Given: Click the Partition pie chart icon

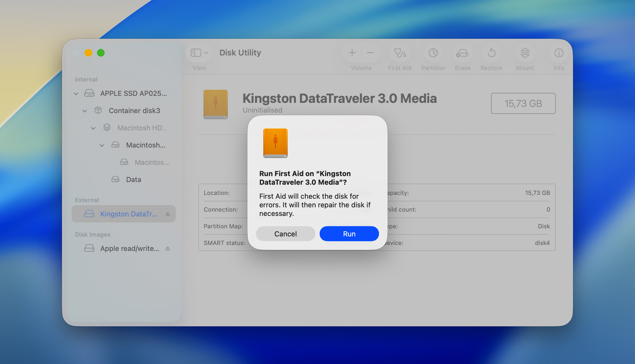Looking at the screenshot, I should (x=433, y=53).
